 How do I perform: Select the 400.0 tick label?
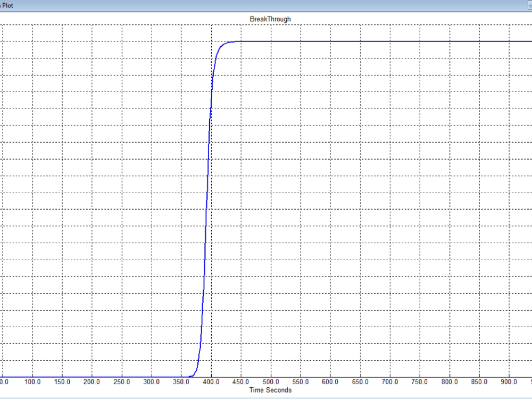(x=212, y=381)
